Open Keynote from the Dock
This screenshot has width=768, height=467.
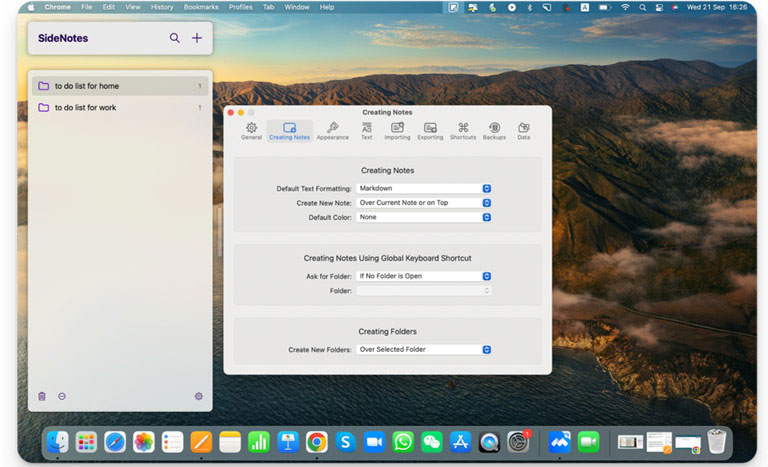(288, 442)
